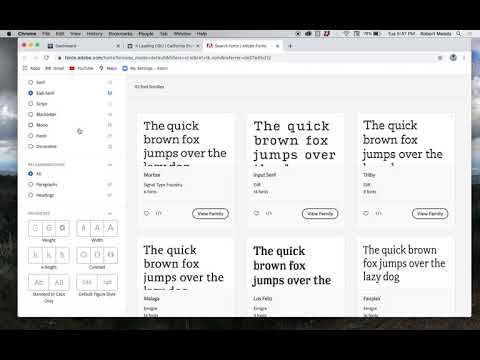Screen dimensions: 480x360
Task: Open Spotlight search in macOS menu bar
Action: [x=459, y=34]
